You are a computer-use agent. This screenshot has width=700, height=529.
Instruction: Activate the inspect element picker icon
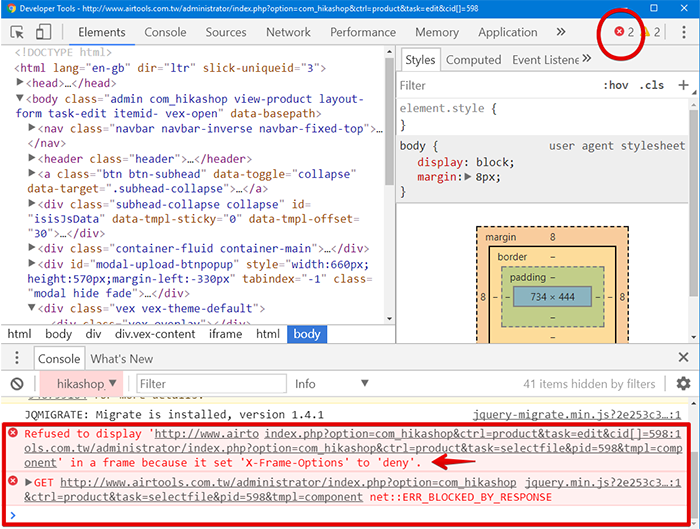[17, 32]
